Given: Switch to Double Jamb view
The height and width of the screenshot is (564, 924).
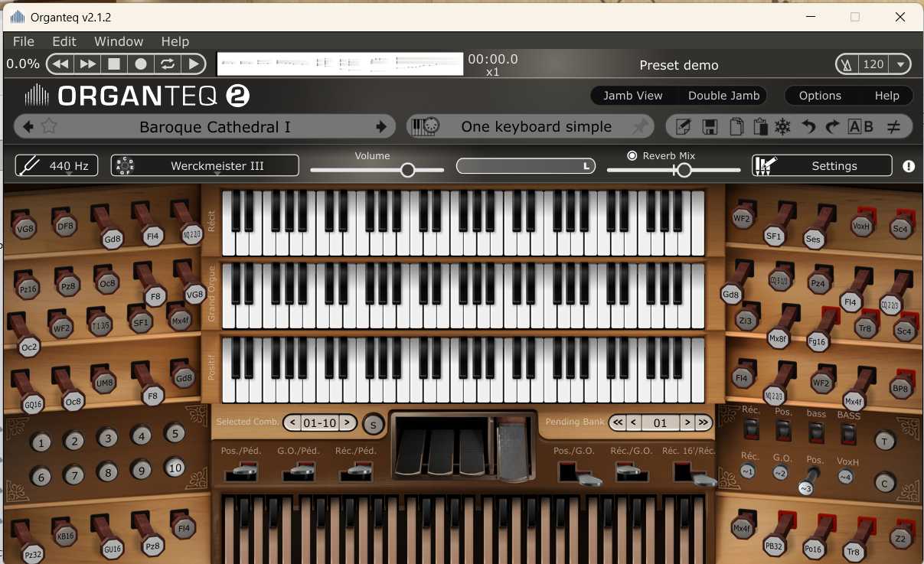Looking at the screenshot, I should click(x=724, y=96).
